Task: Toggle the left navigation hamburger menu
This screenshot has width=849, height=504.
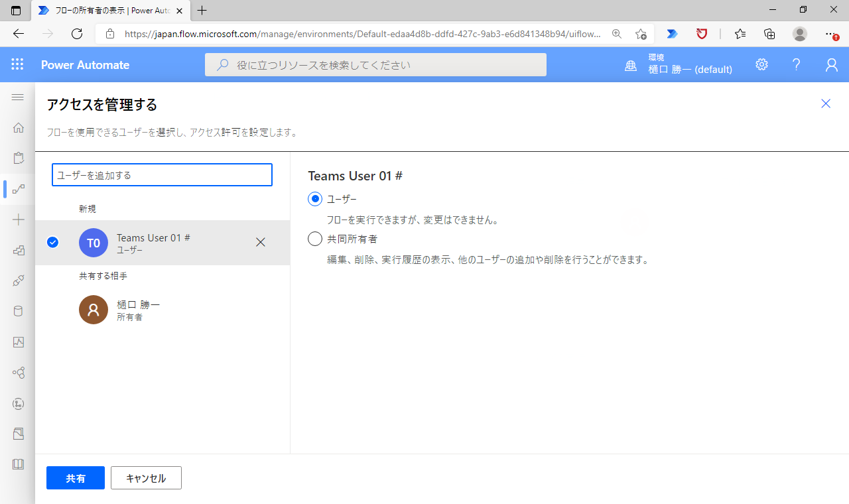Action: pyautogui.click(x=18, y=97)
